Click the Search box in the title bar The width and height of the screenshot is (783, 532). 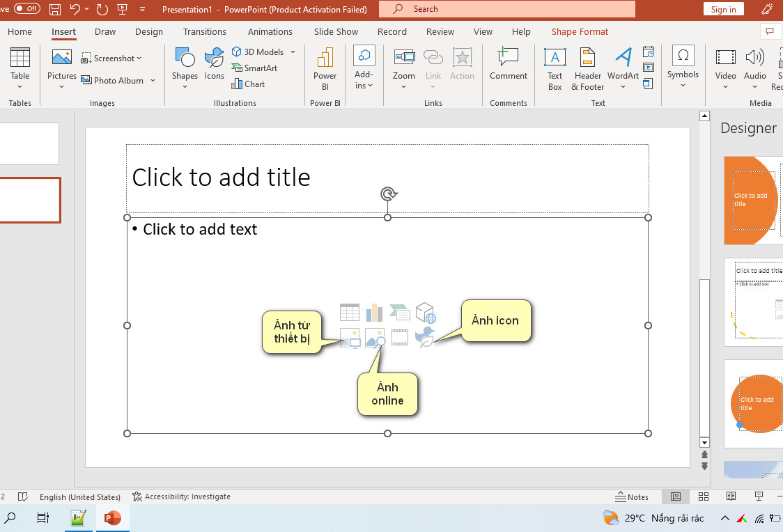pyautogui.click(x=507, y=9)
